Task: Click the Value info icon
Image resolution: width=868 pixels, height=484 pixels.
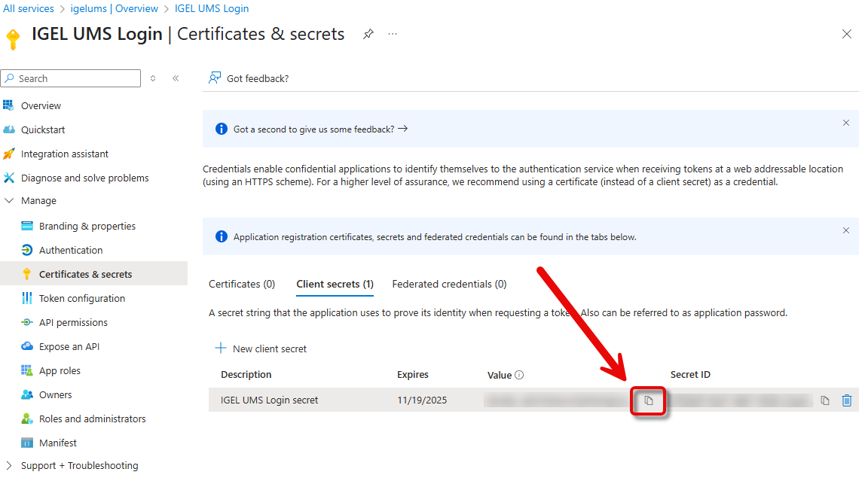Action: [x=519, y=375]
